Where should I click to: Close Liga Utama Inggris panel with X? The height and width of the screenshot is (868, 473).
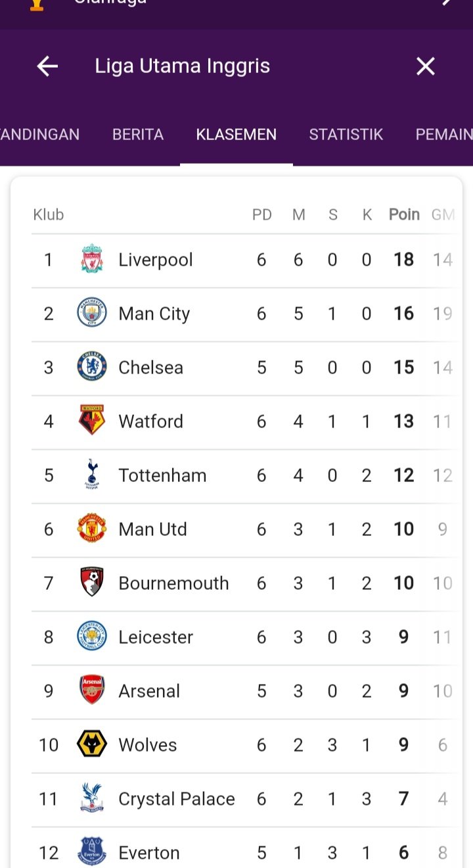(x=426, y=66)
